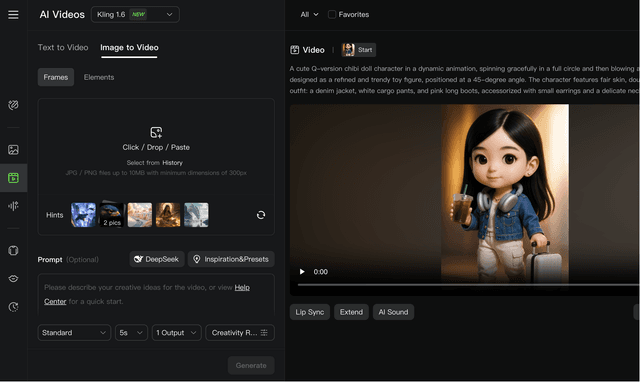Image resolution: width=640 pixels, height=383 pixels.
Task: Open Creativity Relevance settings
Action: (x=240, y=333)
